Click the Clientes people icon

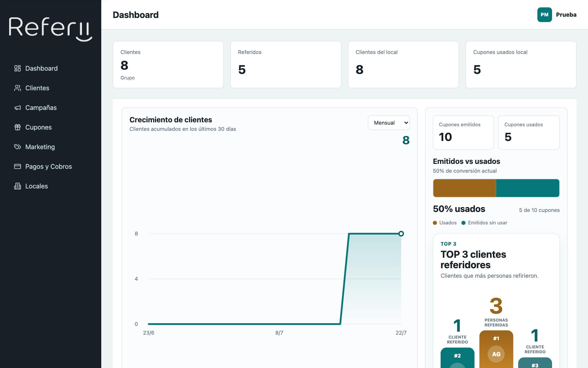[x=18, y=88]
